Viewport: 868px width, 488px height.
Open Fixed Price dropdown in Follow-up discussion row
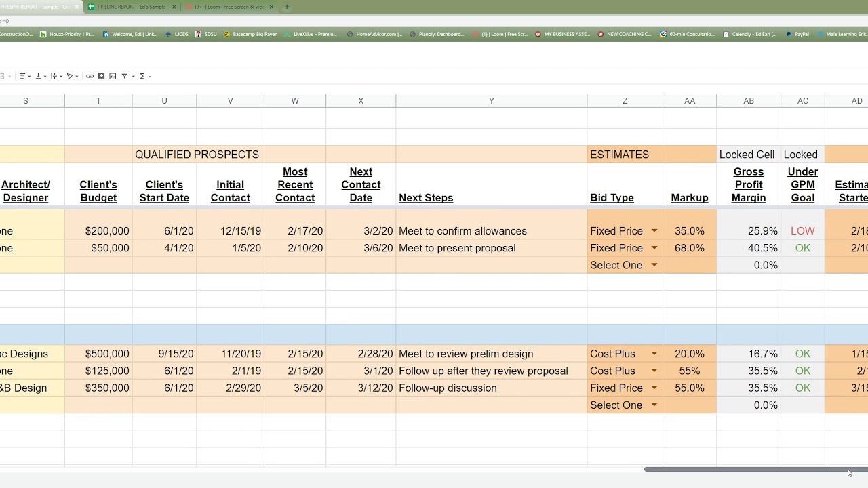tap(654, 388)
